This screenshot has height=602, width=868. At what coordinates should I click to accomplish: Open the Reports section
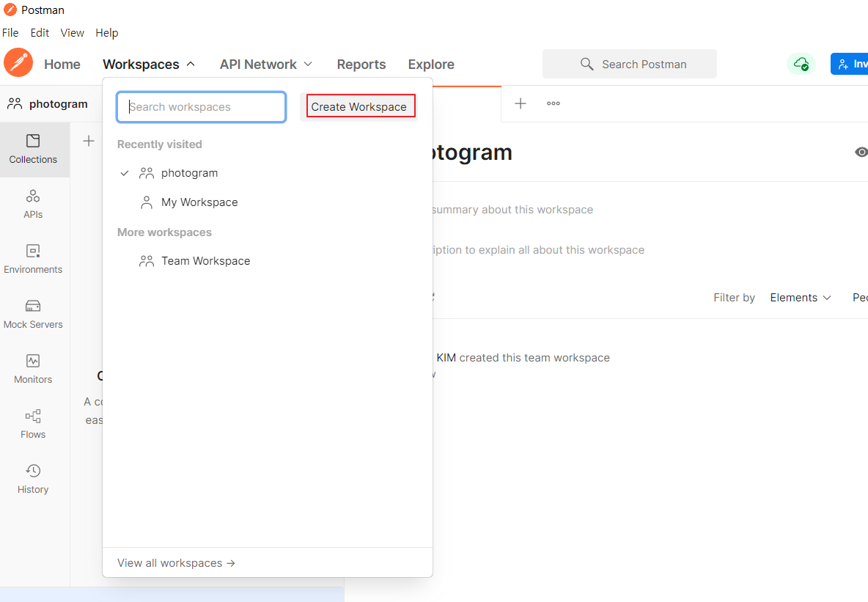(x=361, y=65)
